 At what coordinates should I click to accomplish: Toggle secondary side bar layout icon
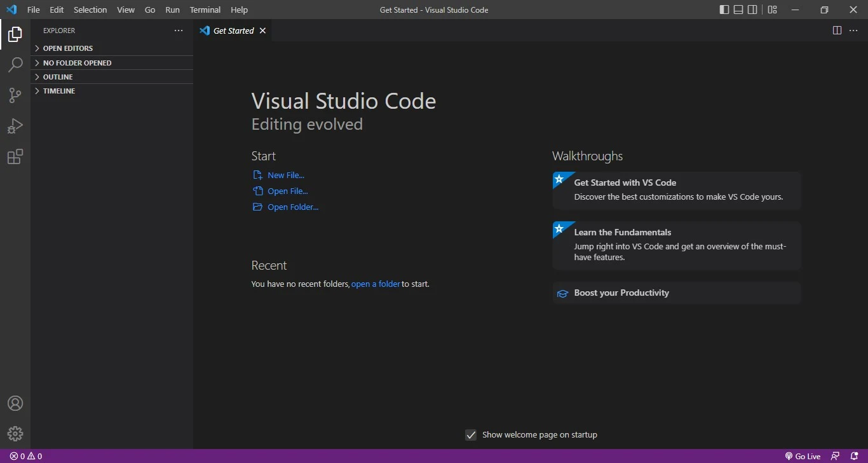(752, 10)
